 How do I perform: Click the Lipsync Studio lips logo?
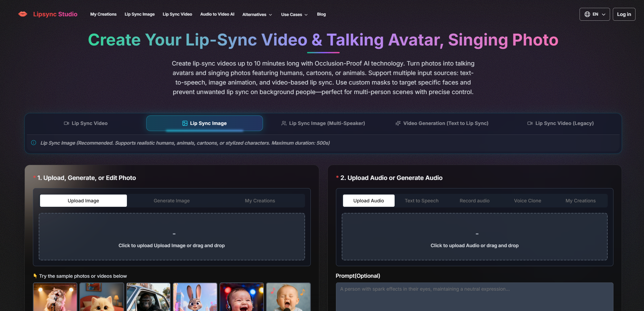pyautogui.click(x=22, y=14)
